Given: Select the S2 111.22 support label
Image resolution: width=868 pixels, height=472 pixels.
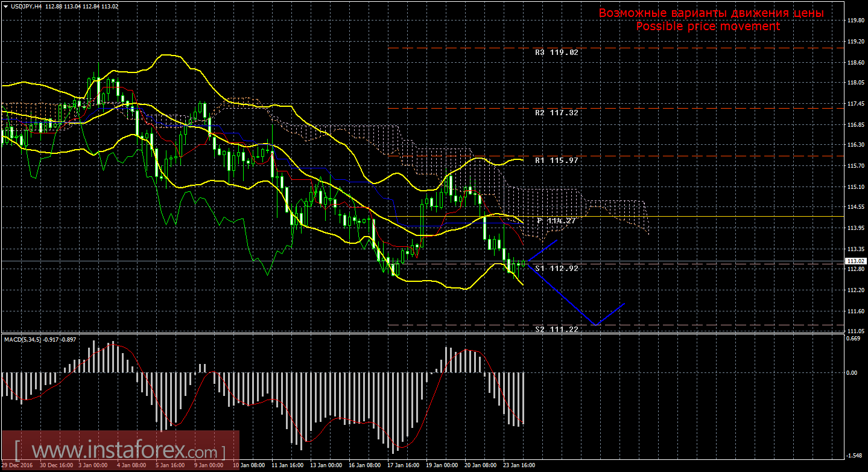Looking at the screenshot, I should click(x=556, y=330).
